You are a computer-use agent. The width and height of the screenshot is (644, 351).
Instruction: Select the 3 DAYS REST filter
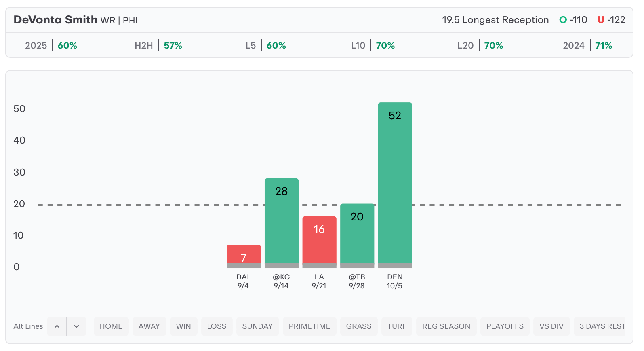(600, 326)
